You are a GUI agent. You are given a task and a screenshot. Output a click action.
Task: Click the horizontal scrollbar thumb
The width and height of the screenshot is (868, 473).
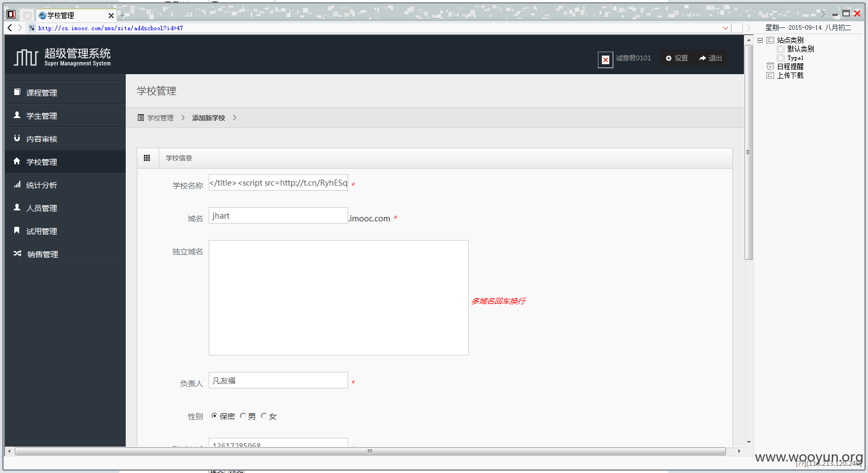tap(371, 451)
